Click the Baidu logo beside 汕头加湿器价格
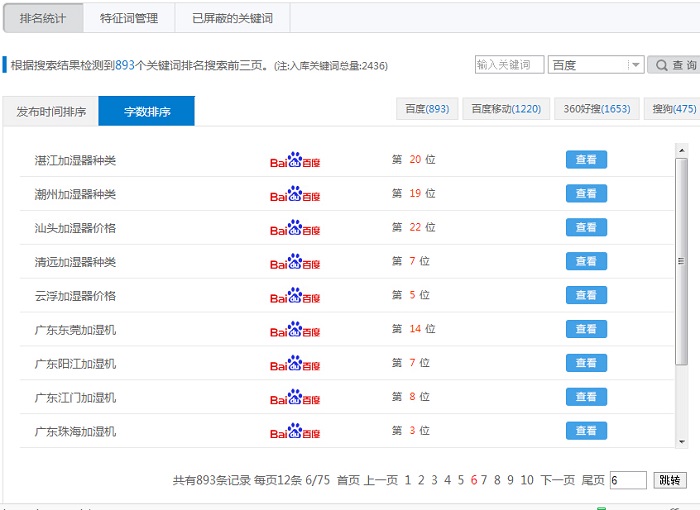The height and width of the screenshot is (510, 700). pos(295,228)
